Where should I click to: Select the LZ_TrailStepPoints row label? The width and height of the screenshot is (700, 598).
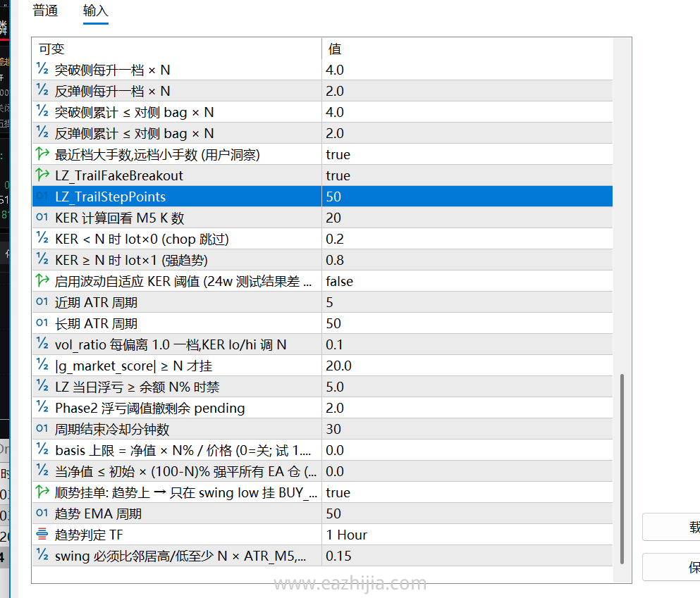pos(110,197)
